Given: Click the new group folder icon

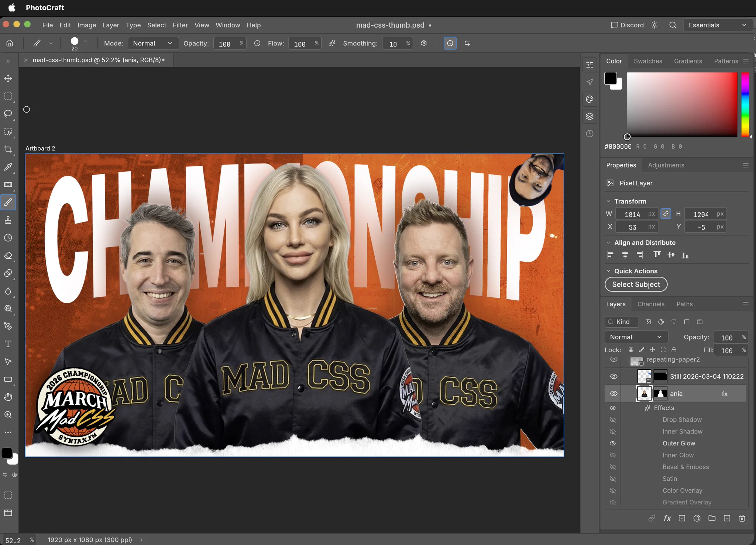Looking at the screenshot, I should point(712,518).
